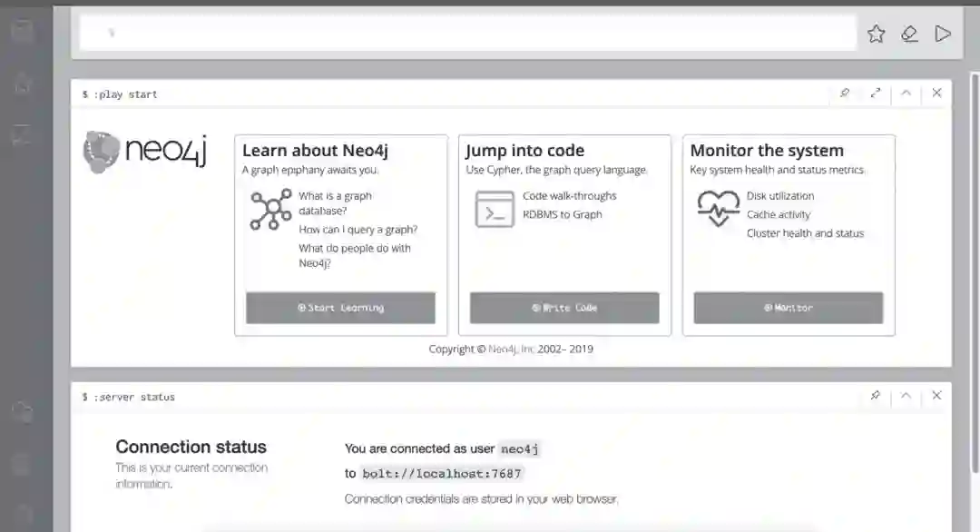Save query with the favorite star icon
This screenshot has width=980, height=532.
(x=877, y=34)
